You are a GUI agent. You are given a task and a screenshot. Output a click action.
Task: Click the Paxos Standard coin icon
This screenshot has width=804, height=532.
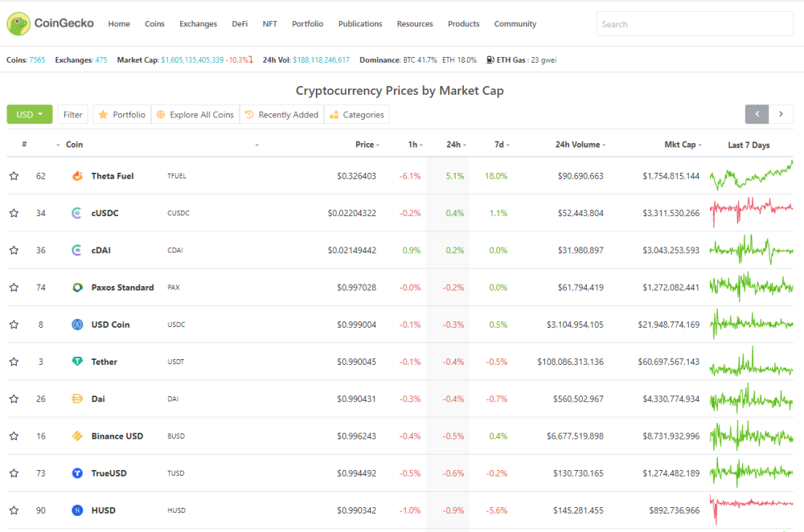[x=77, y=287]
